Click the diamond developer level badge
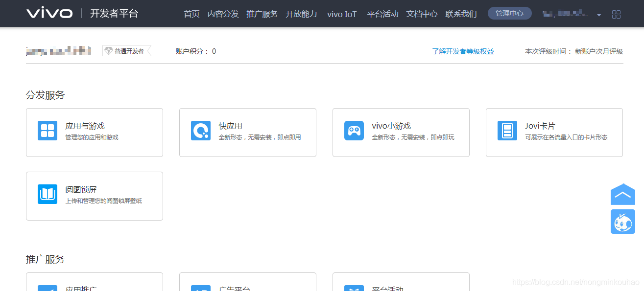Screen dimensions: 644x291 109,51
